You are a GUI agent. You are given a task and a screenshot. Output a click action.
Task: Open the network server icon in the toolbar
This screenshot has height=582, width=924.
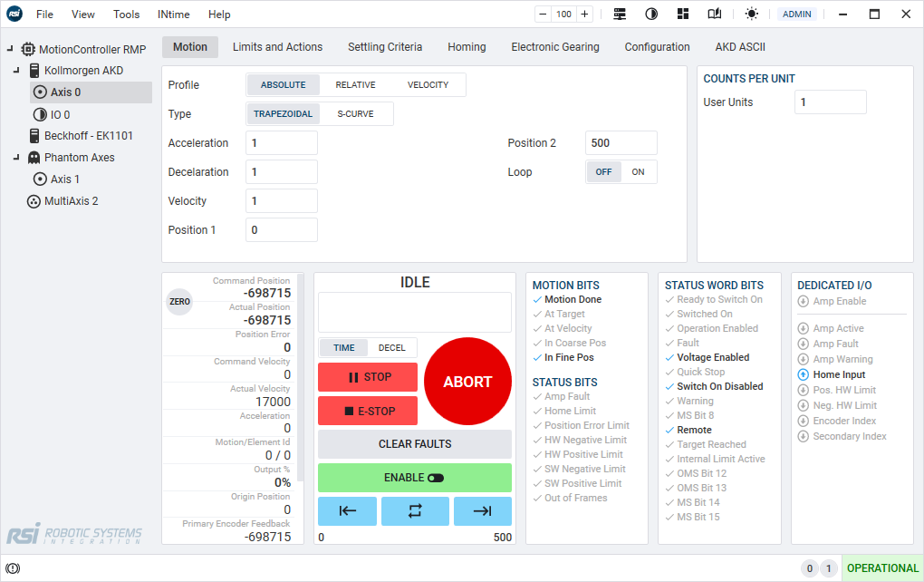point(620,15)
